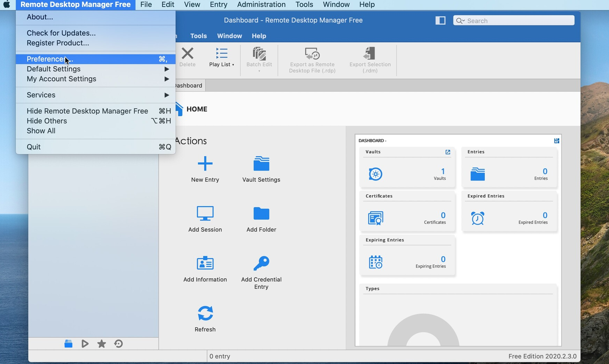Click the Expiring Entries calendar icon
Viewport: 609px width, 364px height.
pos(375,262)
